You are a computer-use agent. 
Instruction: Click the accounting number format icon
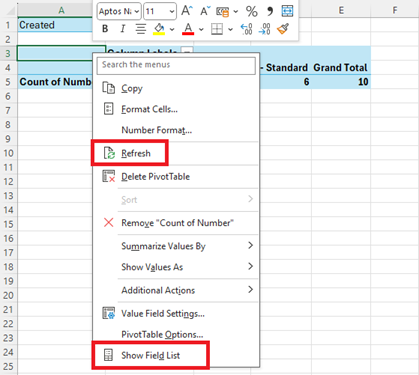tap(223, 12)
